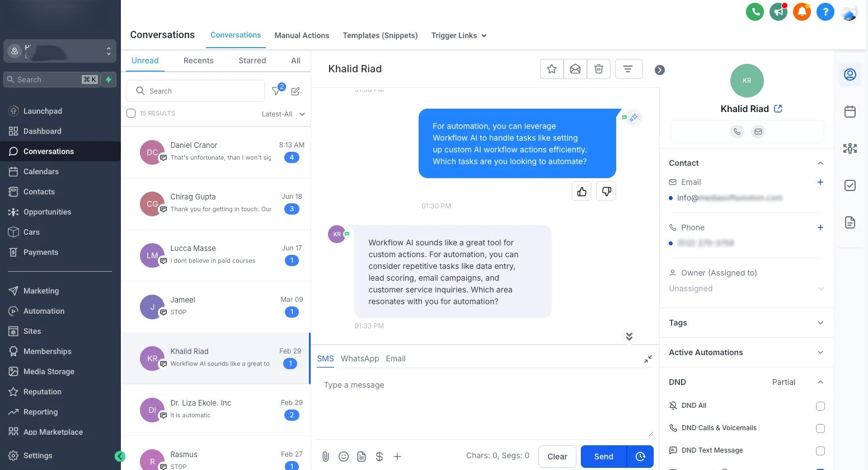Star the Khalid Riad conversation
This screenshot has height=470, width=868.
pos(552,69)
